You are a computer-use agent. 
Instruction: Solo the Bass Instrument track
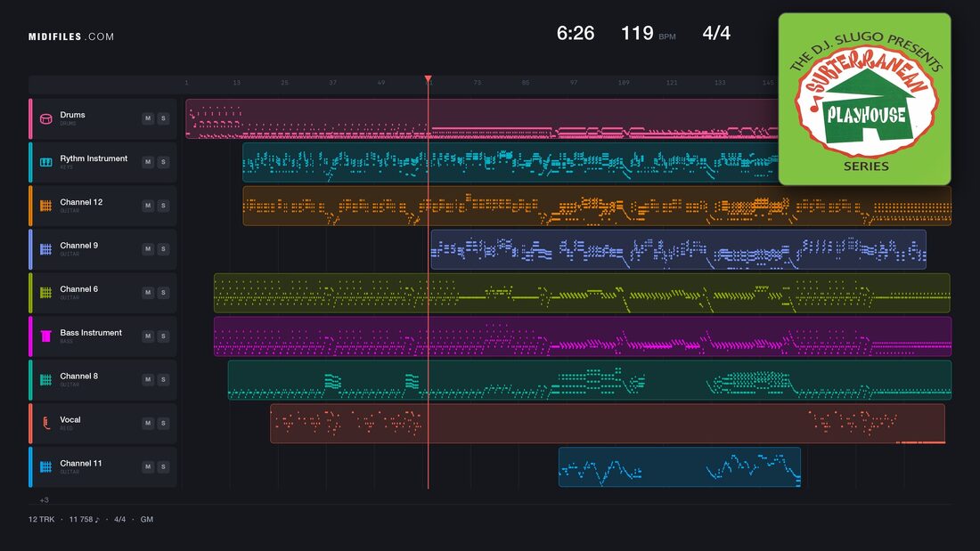tap(163, 336)
